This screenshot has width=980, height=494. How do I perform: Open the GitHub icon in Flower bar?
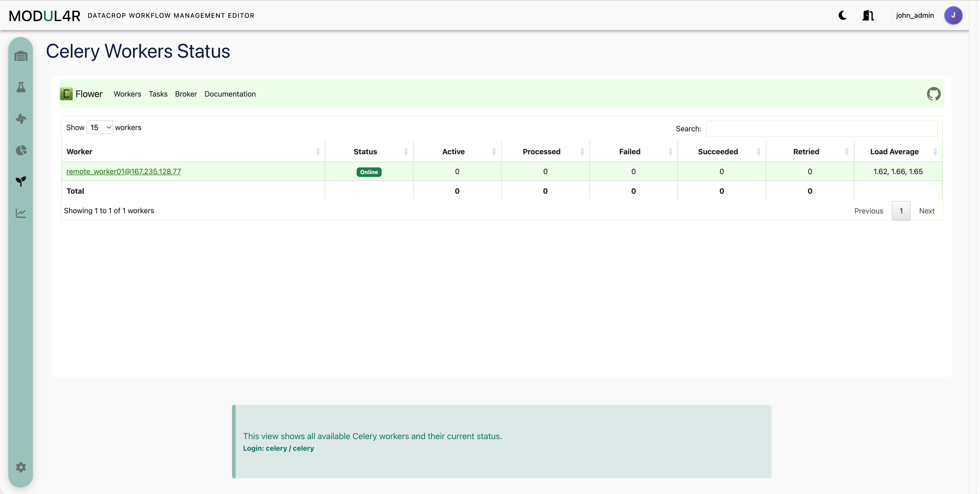click(934, 94)
